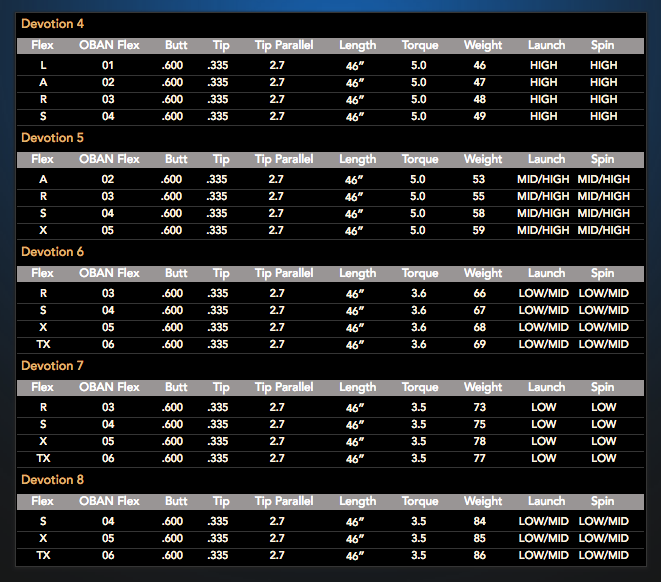Click flex X in Devotion 5
Screen dimensions: 661x582
click(43, 231)
